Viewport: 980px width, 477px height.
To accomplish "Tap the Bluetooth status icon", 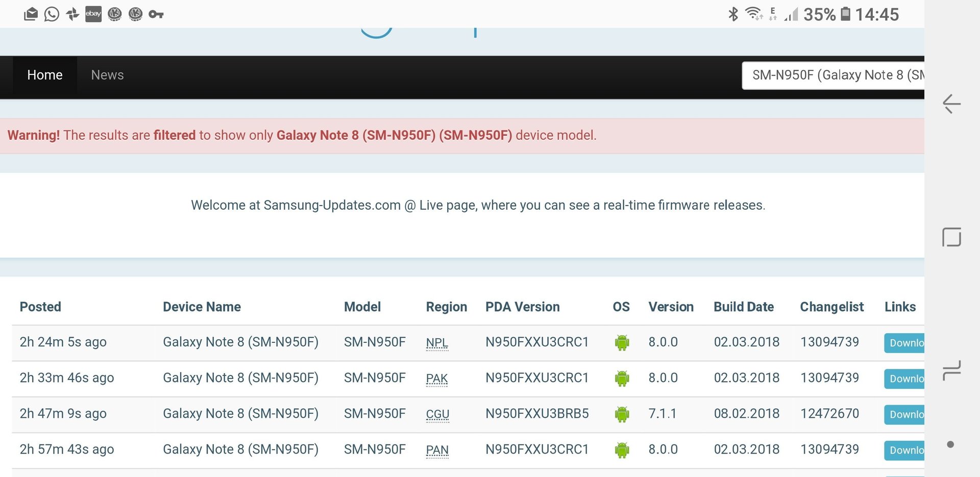I will coord(733,14).
